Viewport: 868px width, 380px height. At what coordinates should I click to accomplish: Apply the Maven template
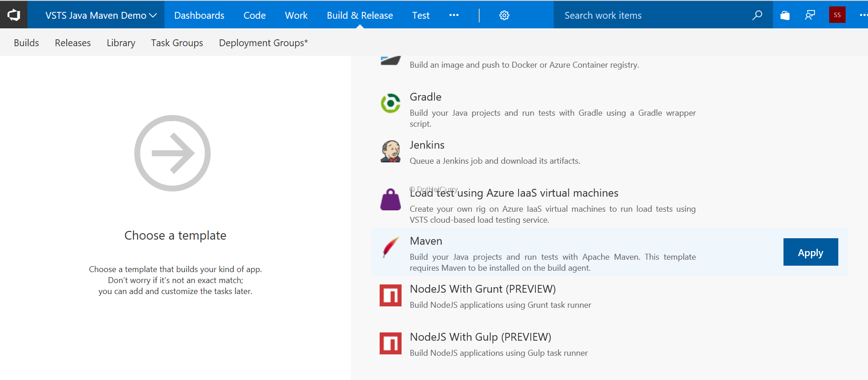[x=810, y=252]
